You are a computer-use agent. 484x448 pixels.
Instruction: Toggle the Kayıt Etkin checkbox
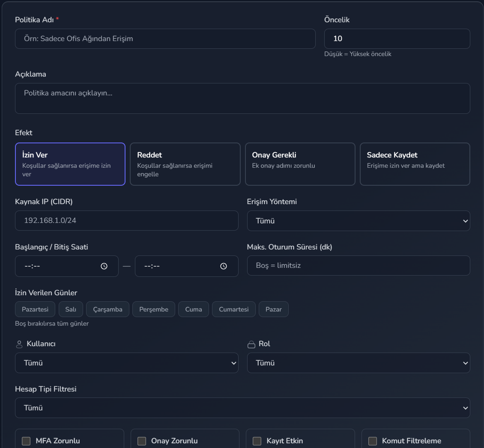pyautogui.click(x=257, y=441)
